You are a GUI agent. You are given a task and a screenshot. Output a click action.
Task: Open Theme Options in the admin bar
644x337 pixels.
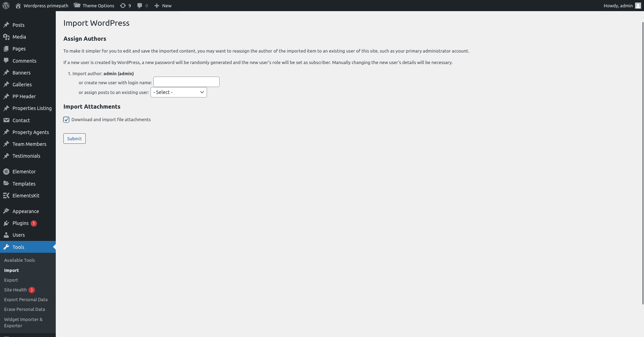coord(98,6)
